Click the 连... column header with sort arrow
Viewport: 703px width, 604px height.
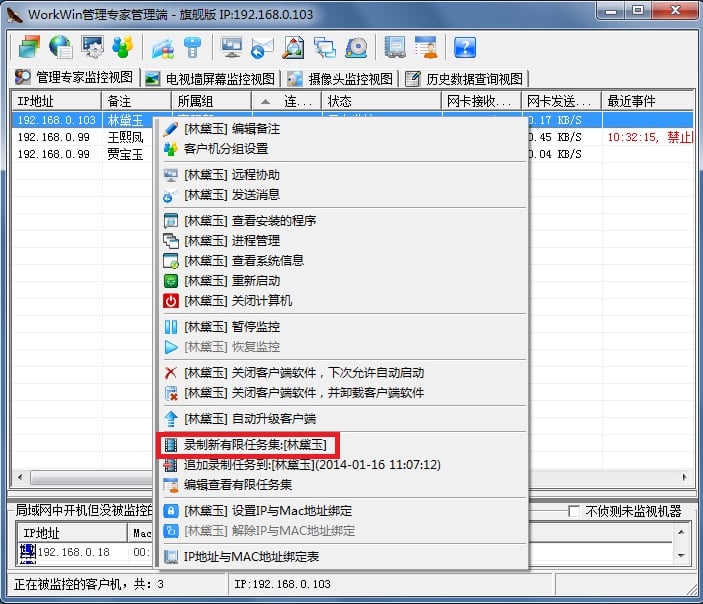[x=286, y=101]
